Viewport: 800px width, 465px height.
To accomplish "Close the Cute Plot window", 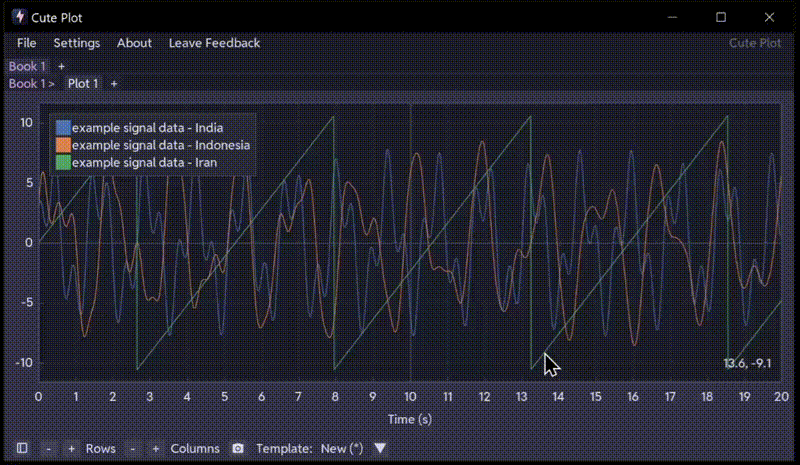I will coord(769,17).
